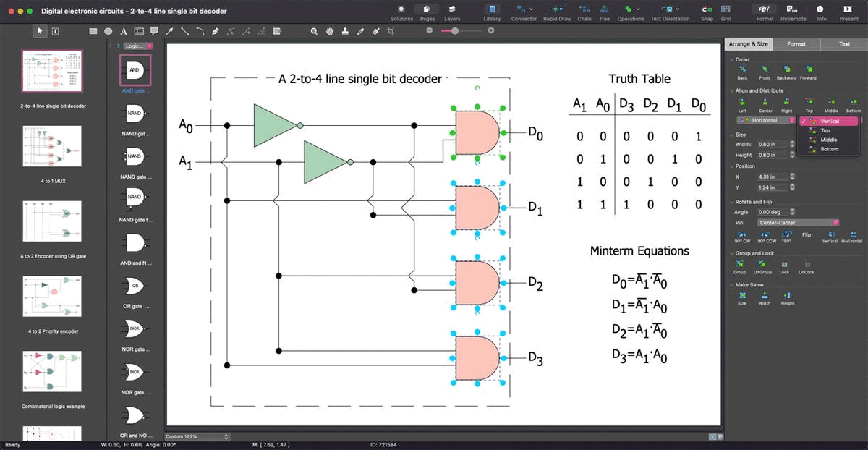Image resolution: width=868 pixels, height=450 pixels.
Task: Click the Group button
Action: pos(740,268)
